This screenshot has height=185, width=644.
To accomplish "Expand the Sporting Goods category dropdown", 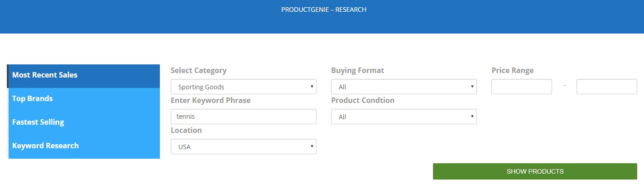I will point(243,87).
